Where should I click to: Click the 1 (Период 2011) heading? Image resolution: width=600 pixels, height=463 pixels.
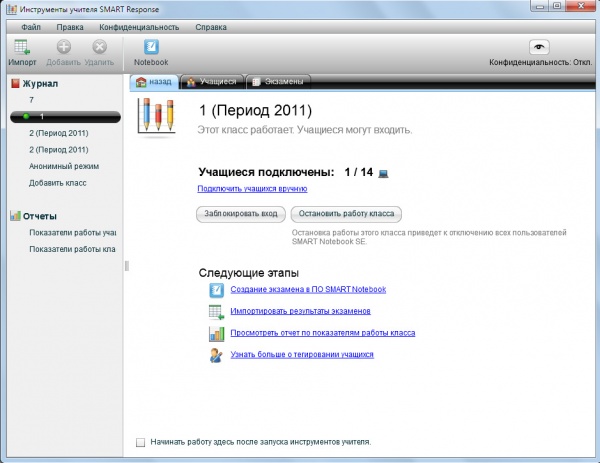point(255,111)
